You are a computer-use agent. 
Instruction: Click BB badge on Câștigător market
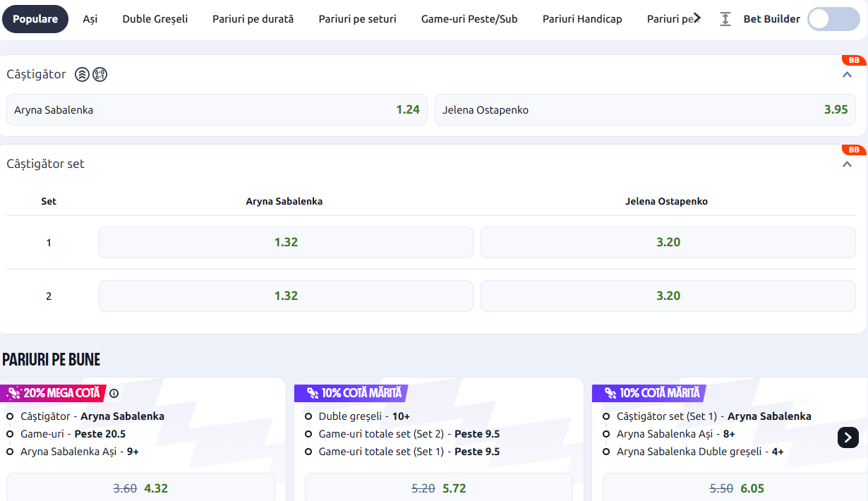point(854,60)
